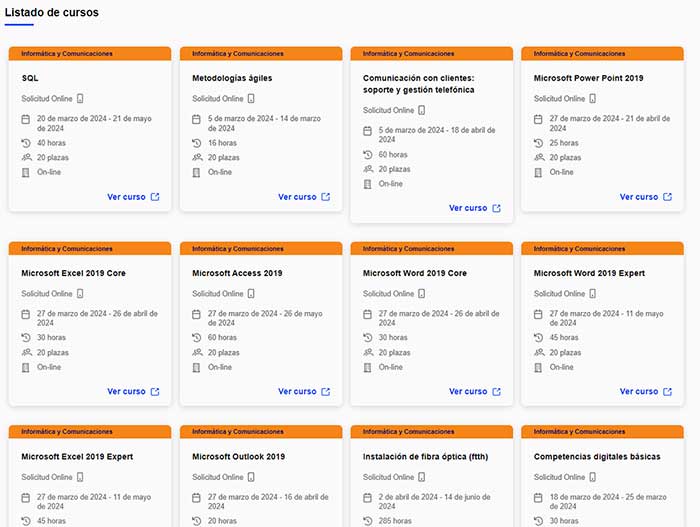Follow Ver curso link for Microsoft Access 2019
The height and width of the screenshot is (527, 700).
tap(297, 392)
